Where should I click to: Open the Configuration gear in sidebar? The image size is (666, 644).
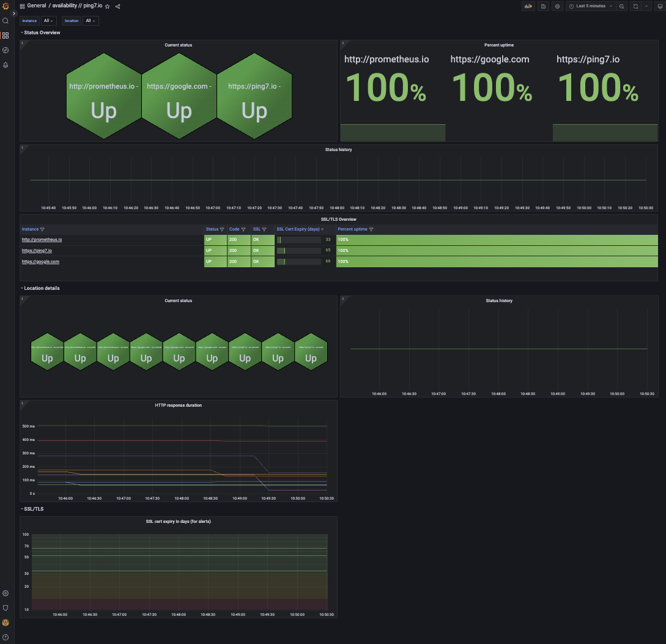6,593
